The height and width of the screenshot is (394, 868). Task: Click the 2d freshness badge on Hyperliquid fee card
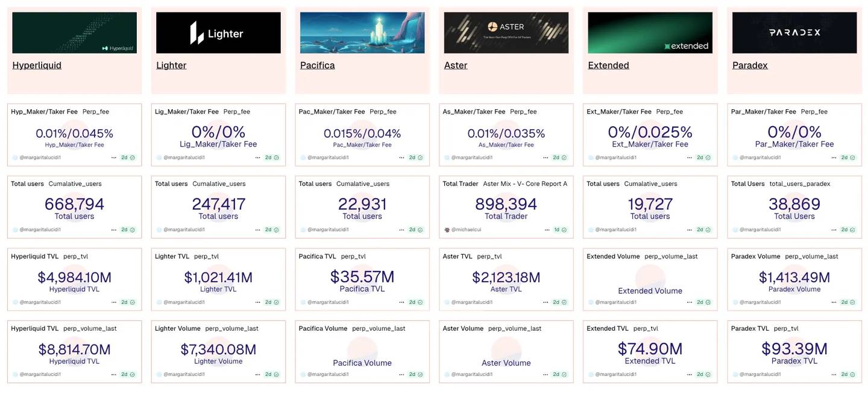tap(124, 157)
